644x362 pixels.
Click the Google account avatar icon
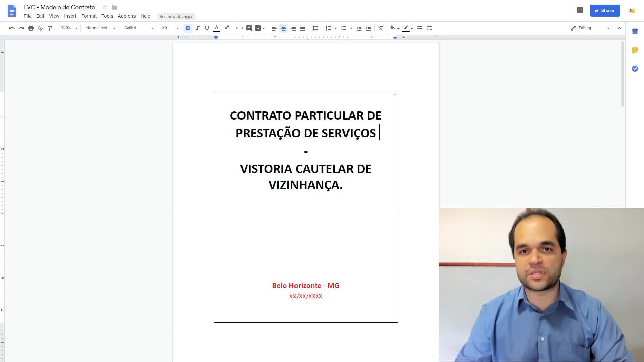632,11
